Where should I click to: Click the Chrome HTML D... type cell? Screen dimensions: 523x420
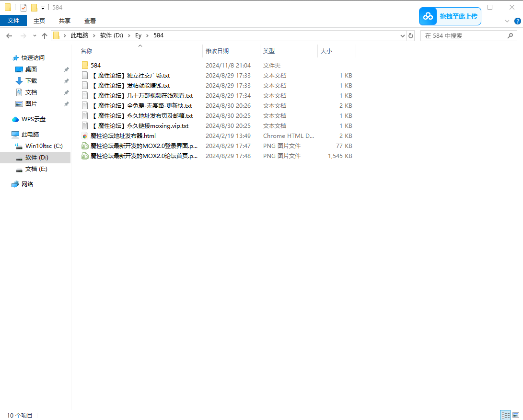tap(289, 136)
